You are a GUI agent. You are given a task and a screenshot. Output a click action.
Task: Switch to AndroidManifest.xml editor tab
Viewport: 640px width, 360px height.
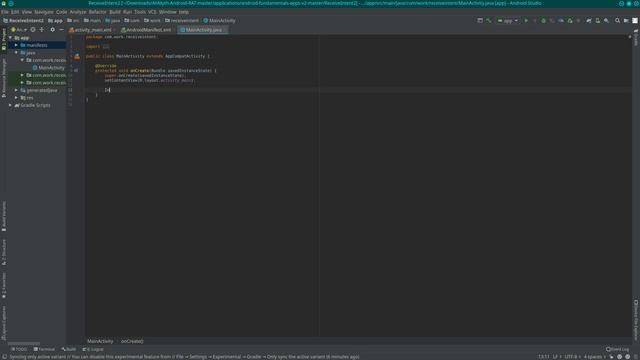pos(148,30)
